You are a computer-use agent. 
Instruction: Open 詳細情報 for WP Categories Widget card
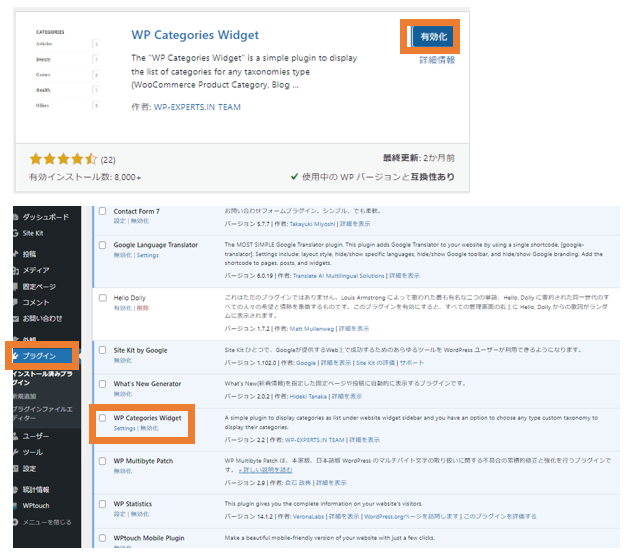click(x=436, y=60)
